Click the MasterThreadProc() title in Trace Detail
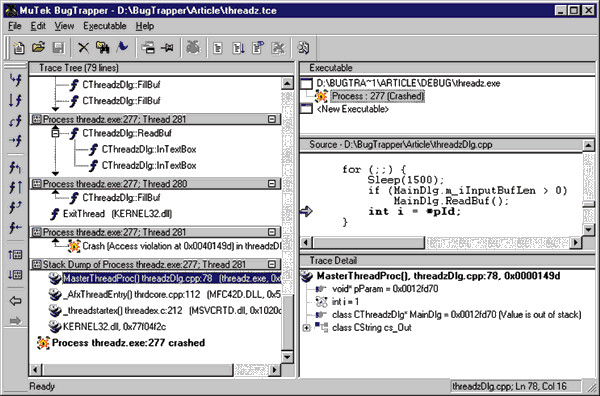This screenshot has height=396, width=600. (438, 276)
